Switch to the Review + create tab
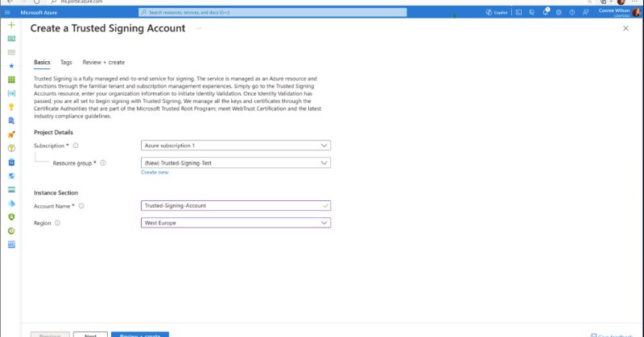This screenshot has width=644, height=337. [x=104, y=63]
